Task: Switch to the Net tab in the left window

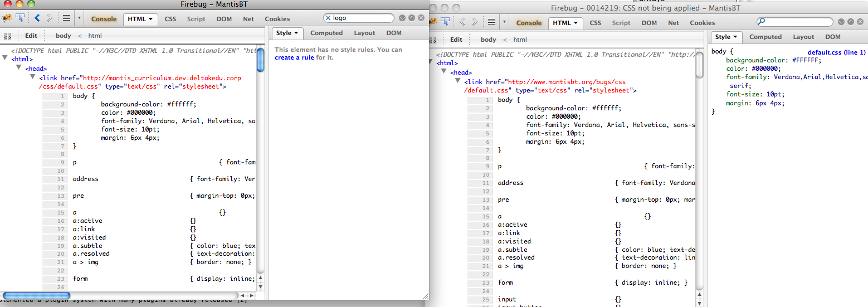Action: pyautogui.click(x=248, y=19)
